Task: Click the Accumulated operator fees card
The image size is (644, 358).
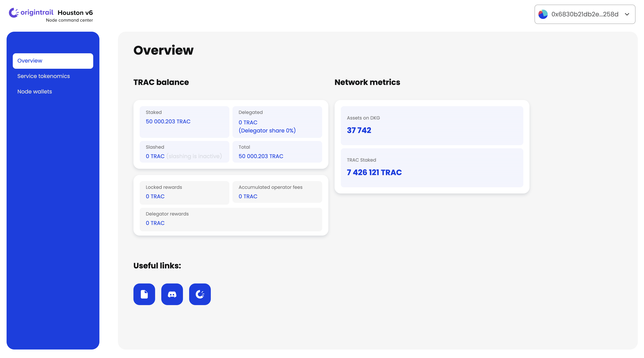Action: click(277, 192)
